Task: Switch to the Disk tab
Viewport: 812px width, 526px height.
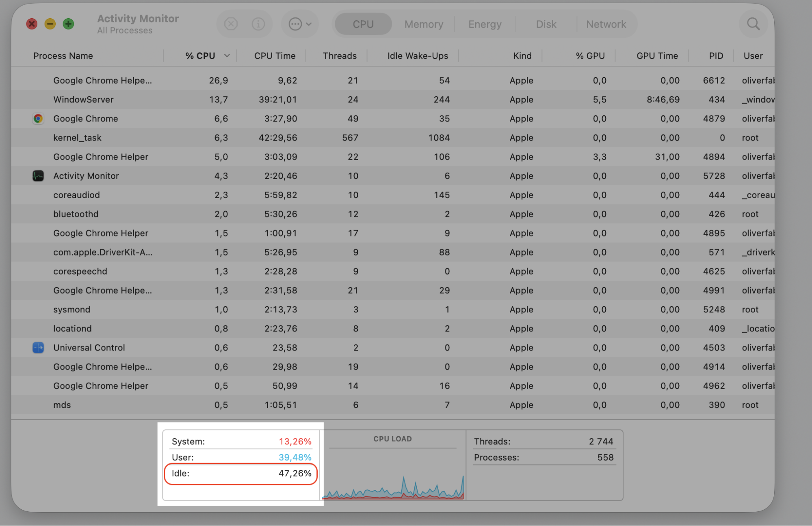Action: pos(546,24)
